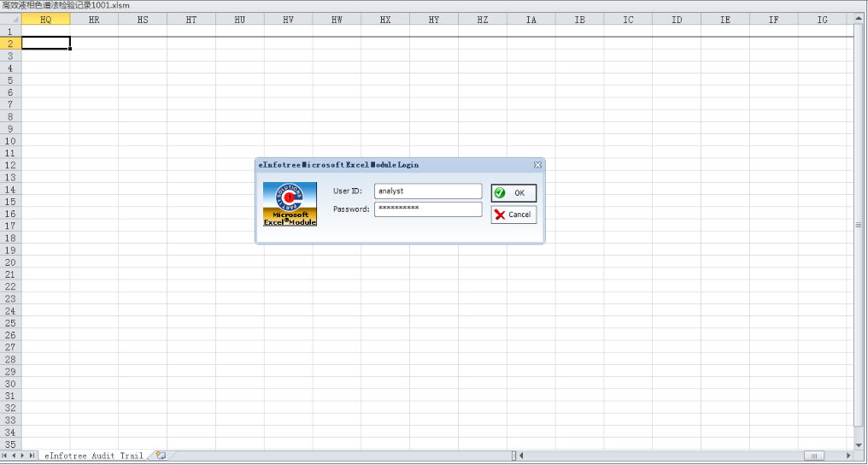
Task: Click the Cancel button in login dialog
Action: click(513, 215)
